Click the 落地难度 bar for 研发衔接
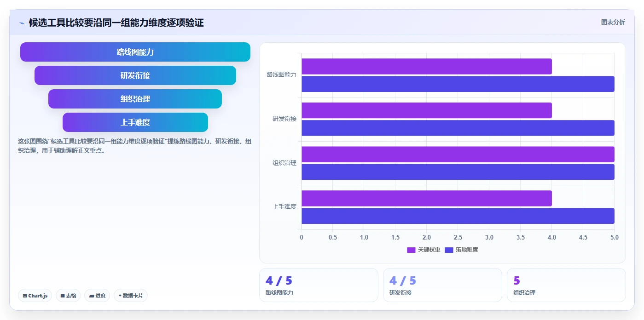The width and height of the screenshot is (644, 320). [x=458, y=128]
